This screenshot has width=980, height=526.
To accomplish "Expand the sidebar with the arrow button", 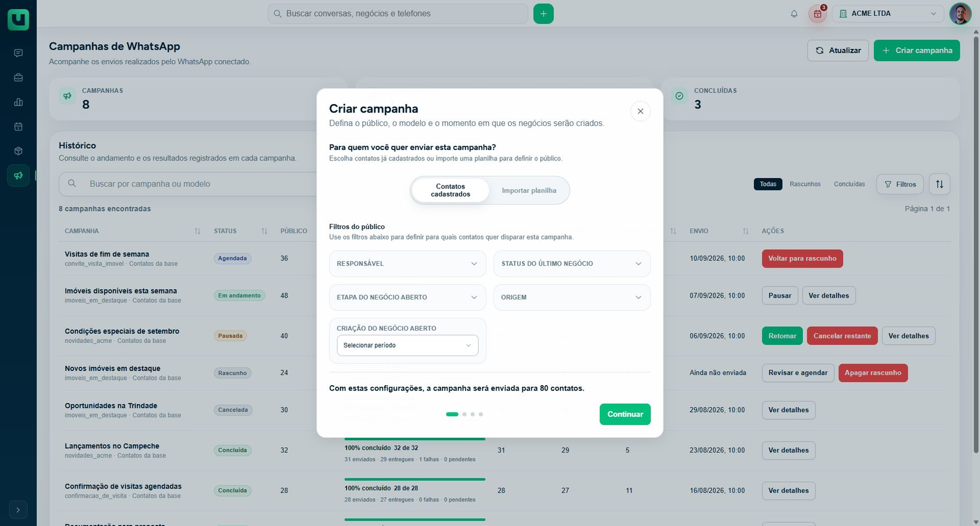I will tap(18, 509).
